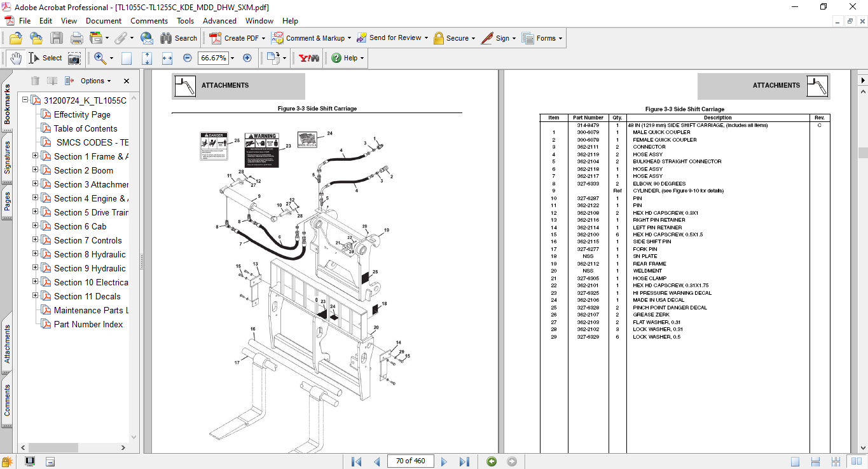Image resolution: width=868 pixels, height=469 pixels.
Task: Click the Email globe icon
Action: (146, 38)
